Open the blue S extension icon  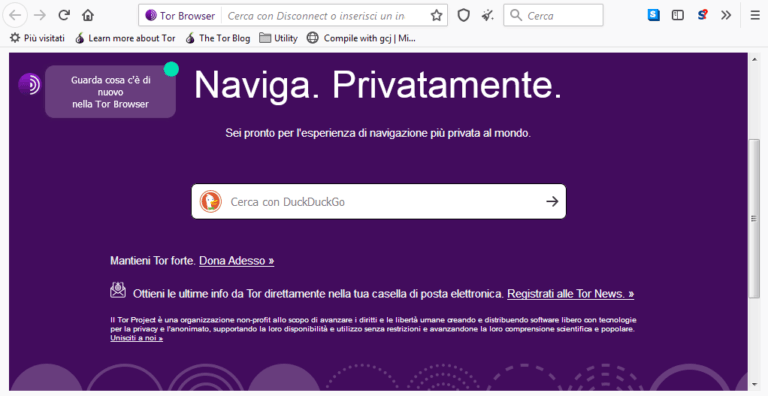(x=653, y=15)
